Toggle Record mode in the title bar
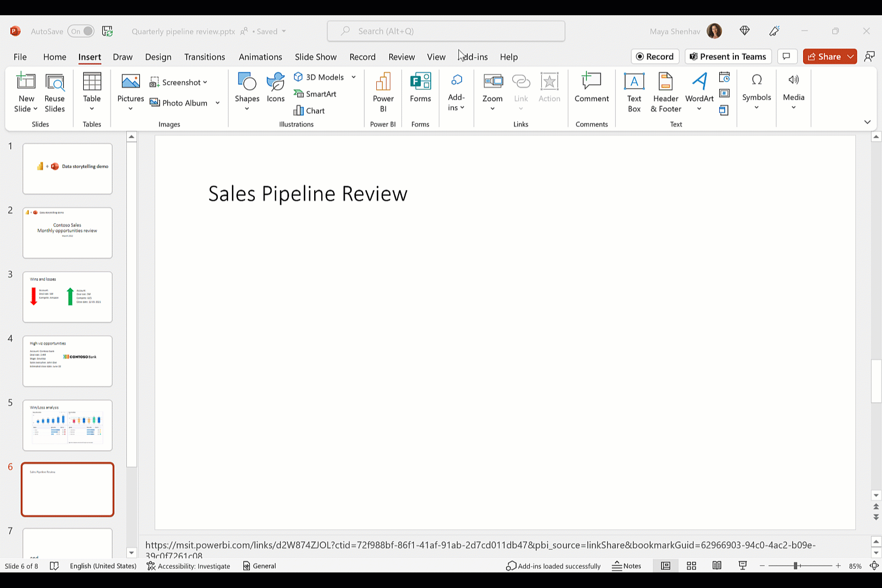The height and width of the screenshot is (588, 882). (x=655, y=56)
